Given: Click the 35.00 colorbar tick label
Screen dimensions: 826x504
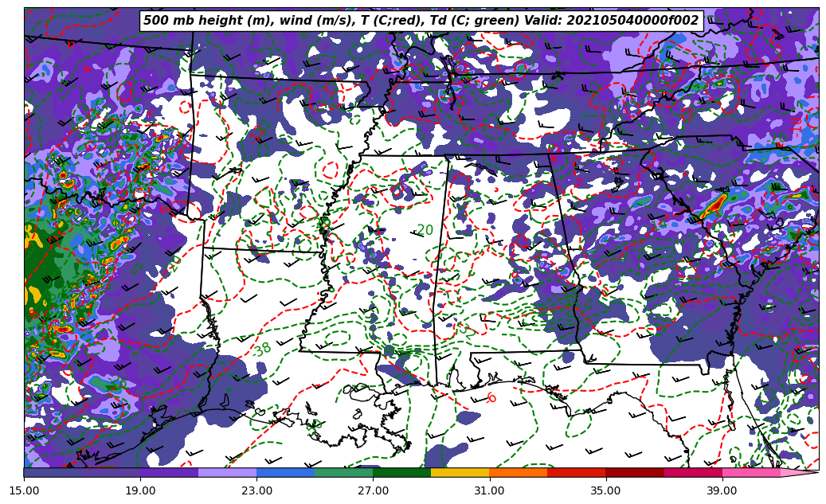Looking at the screenshot, I should (605, 490).
